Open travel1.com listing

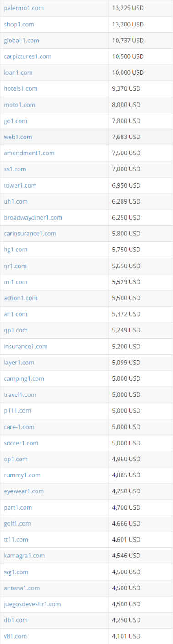(x=20, y=394)
